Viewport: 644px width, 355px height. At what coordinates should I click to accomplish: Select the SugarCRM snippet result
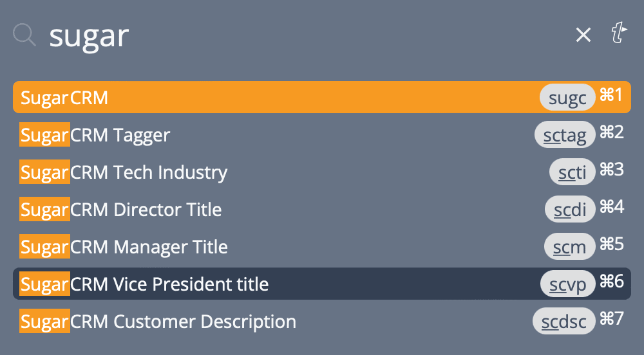click(322, 97)
